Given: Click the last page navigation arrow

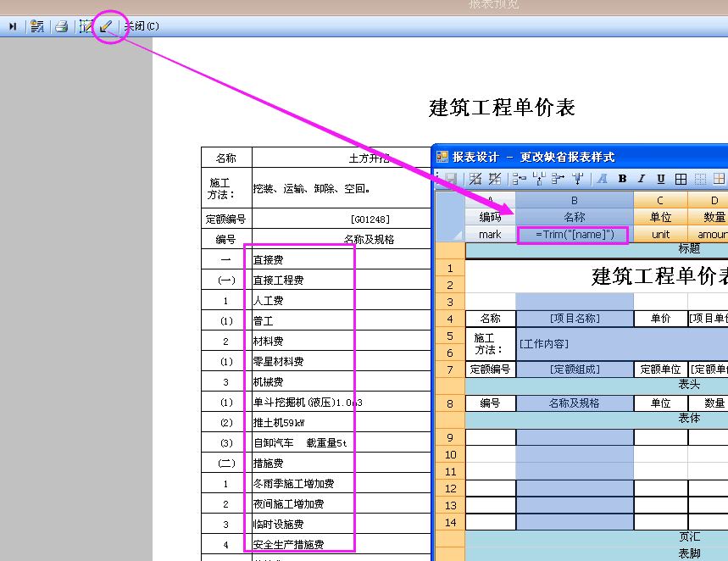Looking at the screenshot, I should pyautogui.click(x=13, y=26).
